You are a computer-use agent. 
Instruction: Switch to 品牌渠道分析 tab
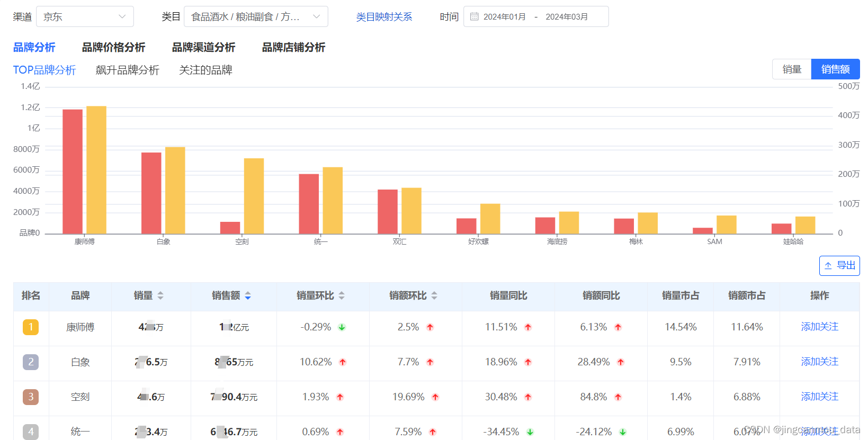[x=203, y=47]
